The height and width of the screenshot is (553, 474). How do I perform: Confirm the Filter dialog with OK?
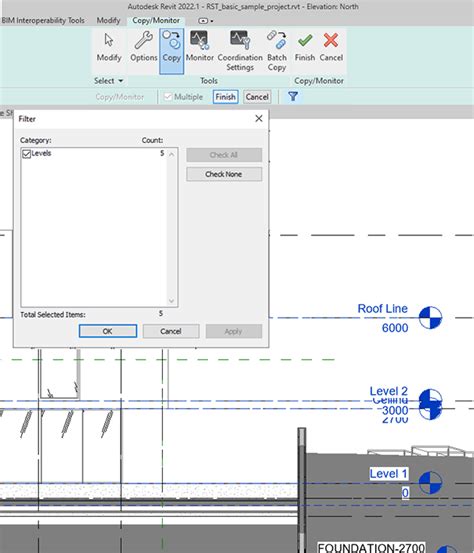tap(108, 331)
